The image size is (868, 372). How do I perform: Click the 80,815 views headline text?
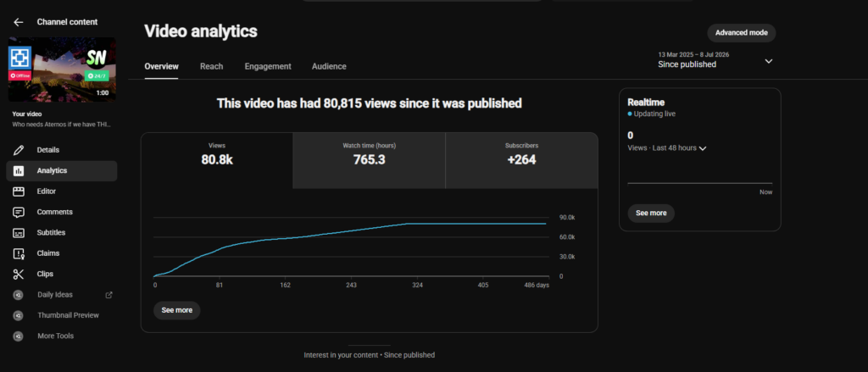point(370,103)
